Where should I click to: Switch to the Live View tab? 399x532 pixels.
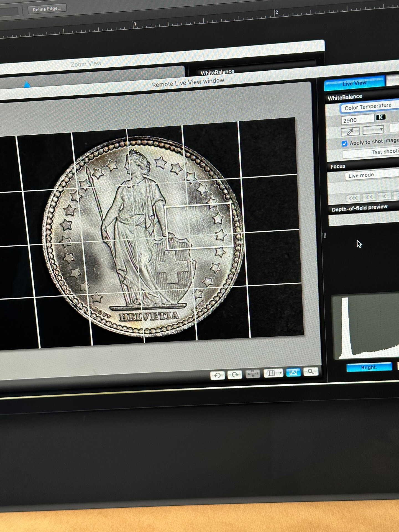coord(354,83)
